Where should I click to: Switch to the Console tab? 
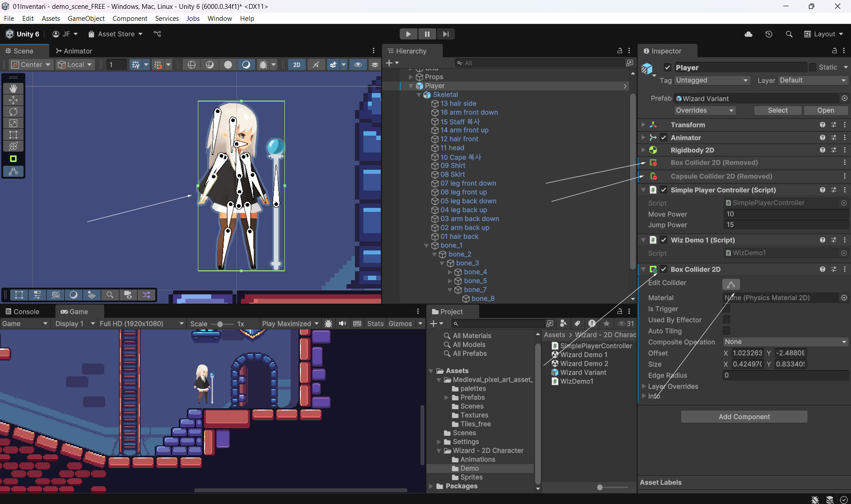pyautogui.click(x=22, y=312)
